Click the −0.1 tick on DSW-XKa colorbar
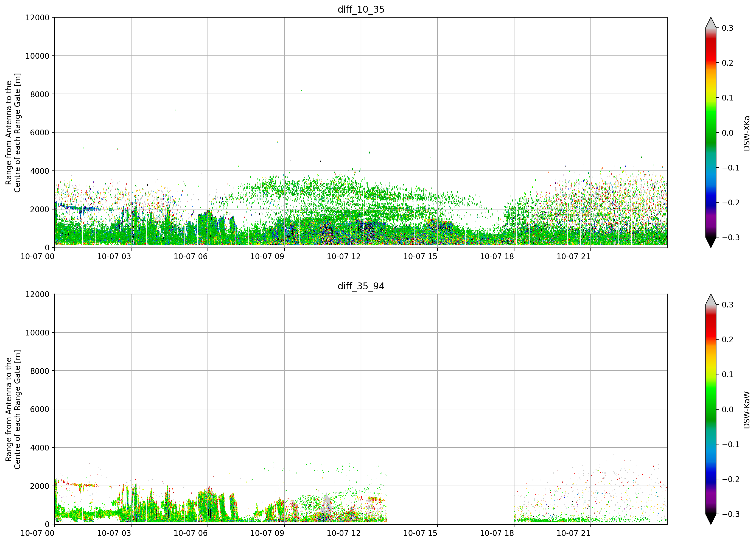This screenshot has height=543, width=756. 731,167
